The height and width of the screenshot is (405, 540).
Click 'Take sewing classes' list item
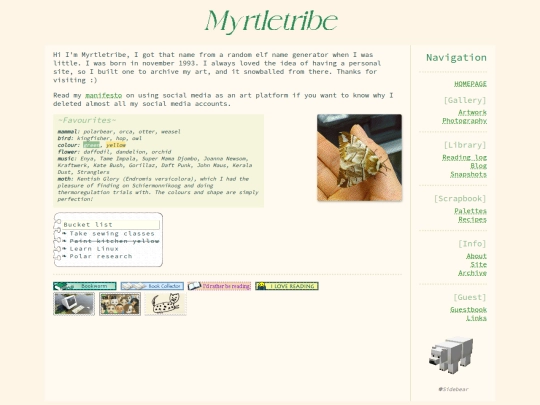pyautogui.click(x=112, y=233)
